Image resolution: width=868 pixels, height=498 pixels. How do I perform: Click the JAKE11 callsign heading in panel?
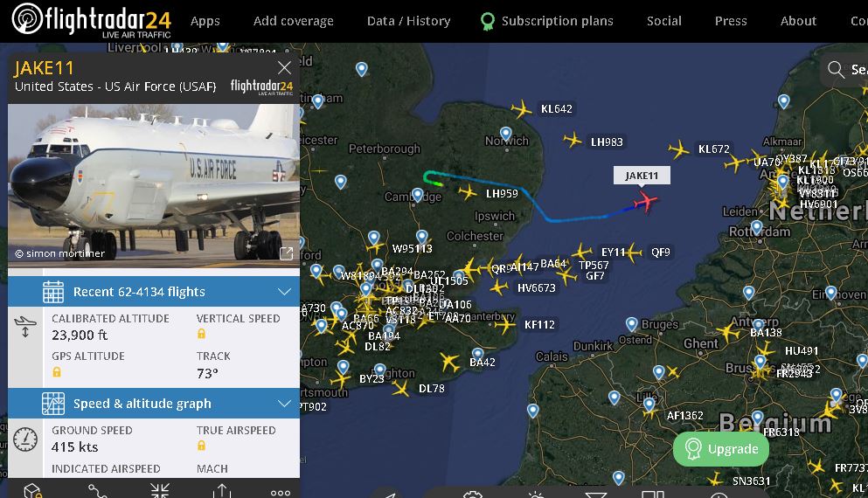(x=44, y=68)
